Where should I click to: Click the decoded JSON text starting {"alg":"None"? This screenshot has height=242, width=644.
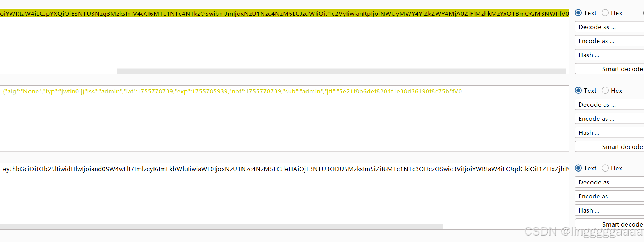click(x=232, y=91)
